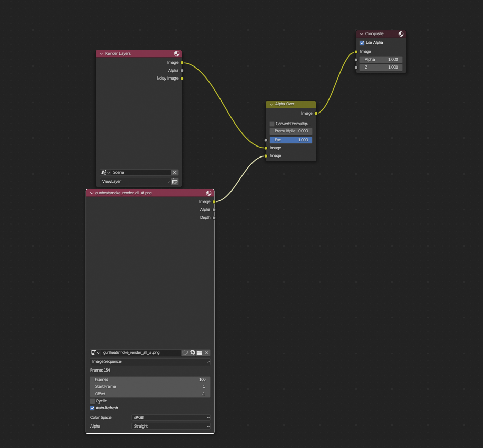Enable the Convert Premultiplied checkbox

pyautogui.click(x=272, y=124)
